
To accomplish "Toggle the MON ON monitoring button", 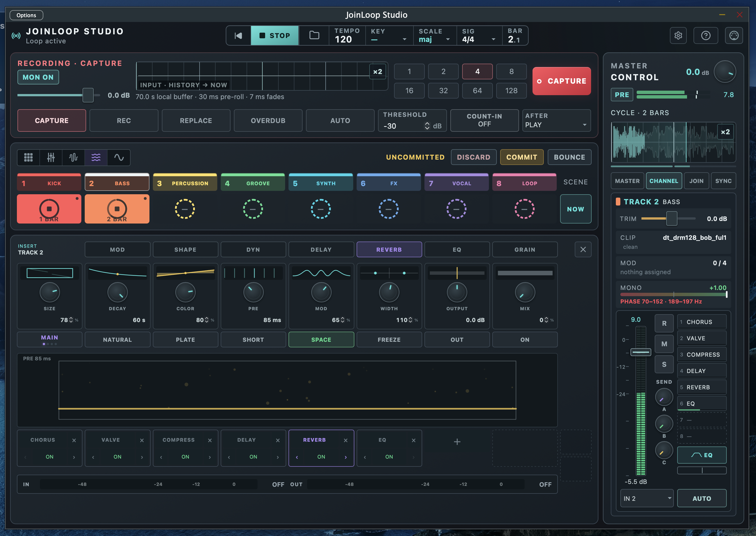I will point(38,77).
